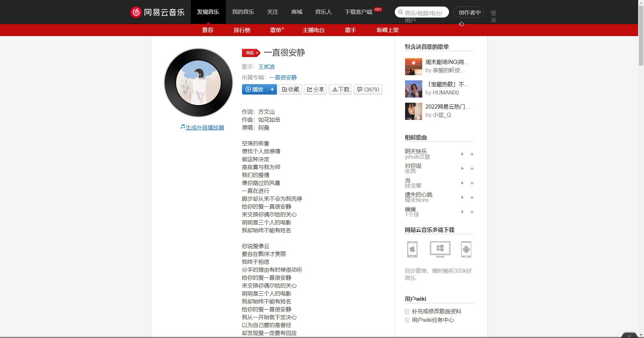
Task: Open the 2022网易云热门 playlist thumbnail
Action: click(413, 111)
